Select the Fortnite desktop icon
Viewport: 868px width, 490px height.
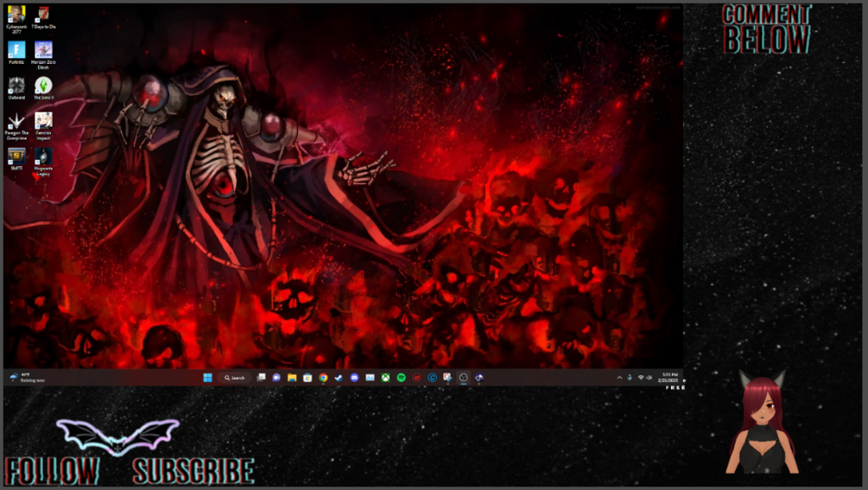pos(16,54)
